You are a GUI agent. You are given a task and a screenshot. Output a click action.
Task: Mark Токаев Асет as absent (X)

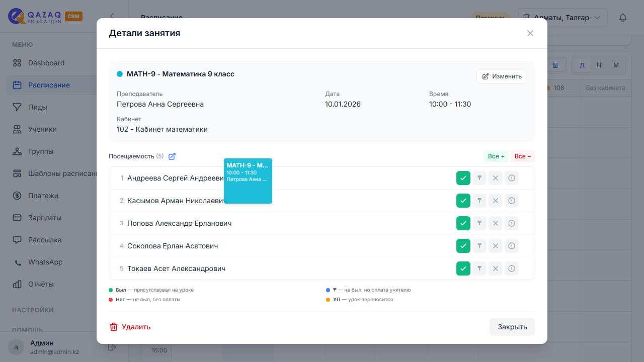pyautogui.click(x=496, y=268)
